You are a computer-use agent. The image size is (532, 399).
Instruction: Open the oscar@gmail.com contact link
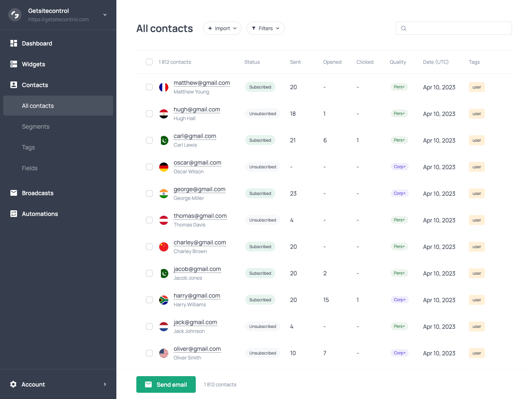click(x=197, y=163)
